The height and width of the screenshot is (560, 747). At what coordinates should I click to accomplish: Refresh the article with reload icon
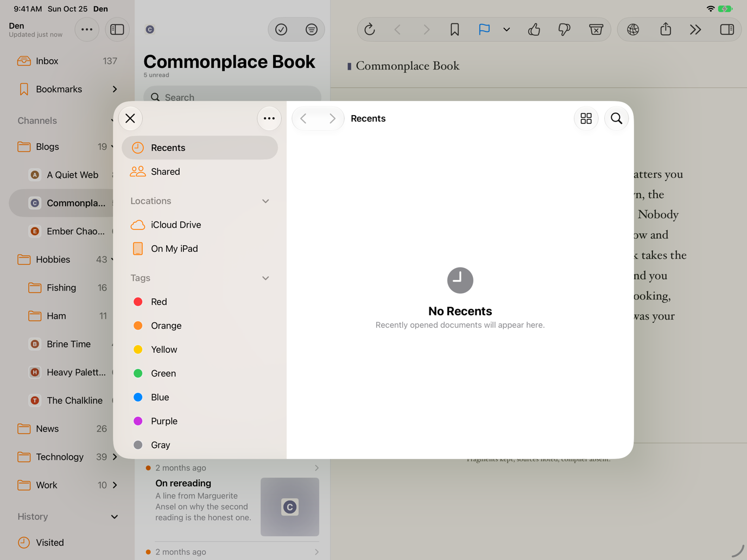coord(370,29)
